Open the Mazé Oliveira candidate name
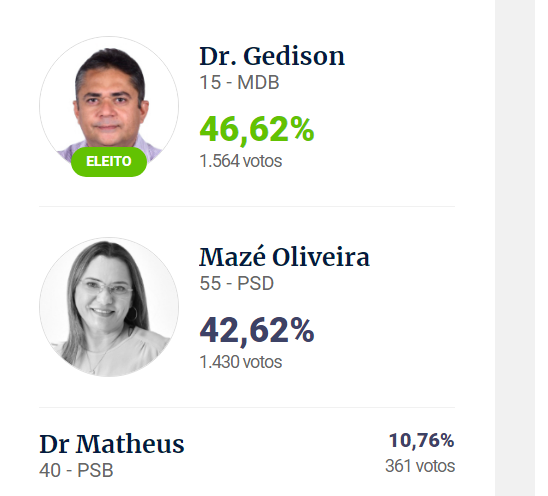 284,257
